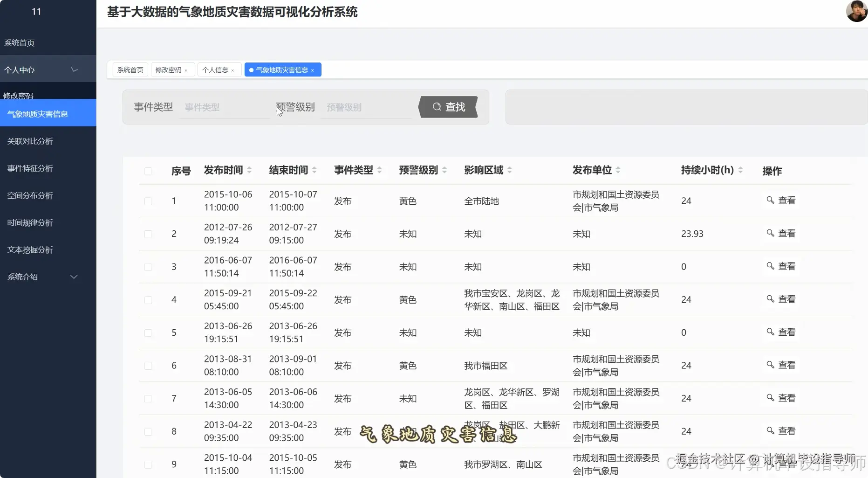Open record 2 via its 查看 link
The image size is (868, 478).
pos(781,233)
